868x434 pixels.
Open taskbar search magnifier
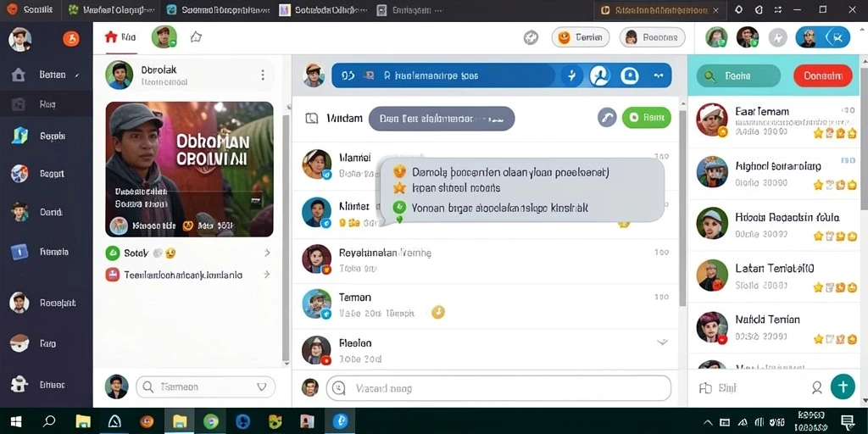coord(49,422)
